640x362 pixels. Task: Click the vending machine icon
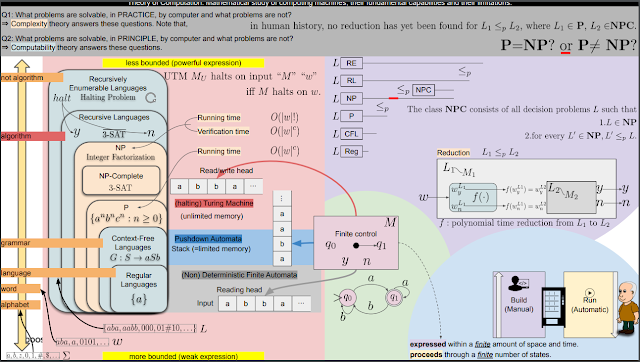pos(553,307)
